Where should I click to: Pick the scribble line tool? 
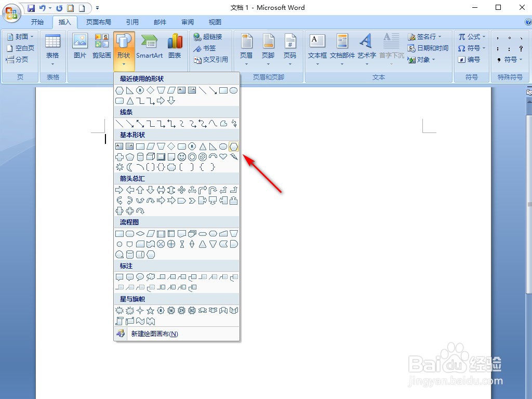point(234,124)
